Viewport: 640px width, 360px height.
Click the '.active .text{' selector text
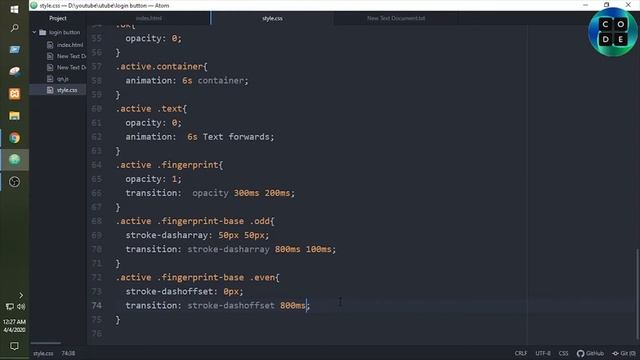pyautogui.click(x=151, y=109)
